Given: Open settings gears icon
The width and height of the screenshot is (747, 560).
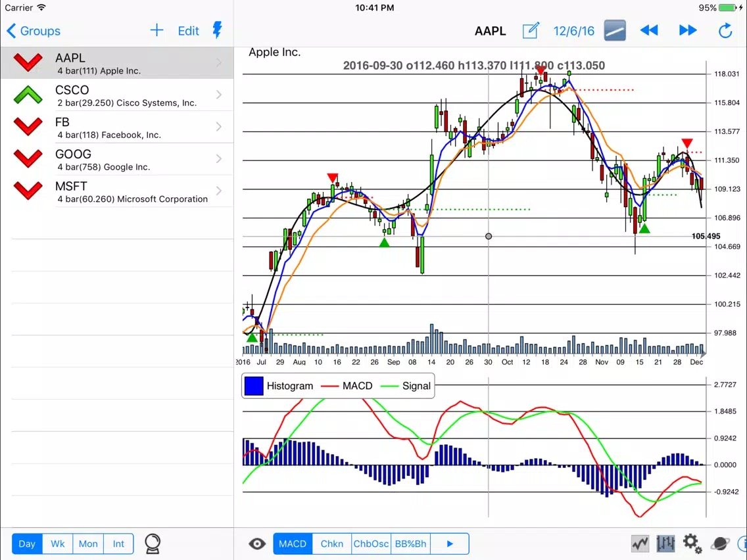Looking at the screenshot, I should coord(692,544).
